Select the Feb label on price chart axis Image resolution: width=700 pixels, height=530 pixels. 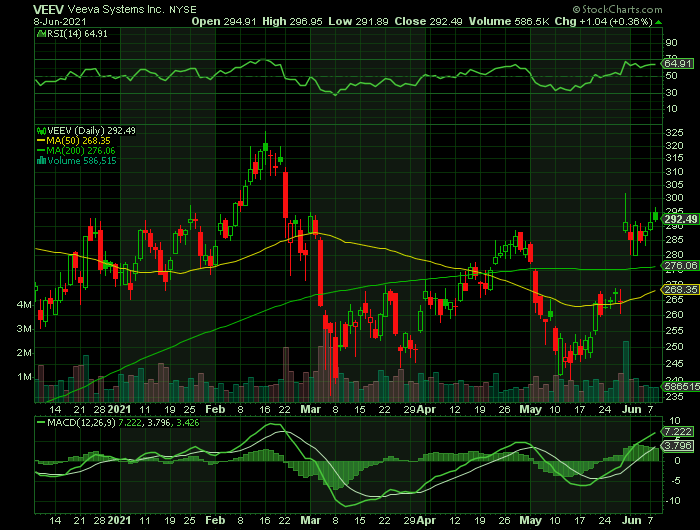tap(216, 410)
